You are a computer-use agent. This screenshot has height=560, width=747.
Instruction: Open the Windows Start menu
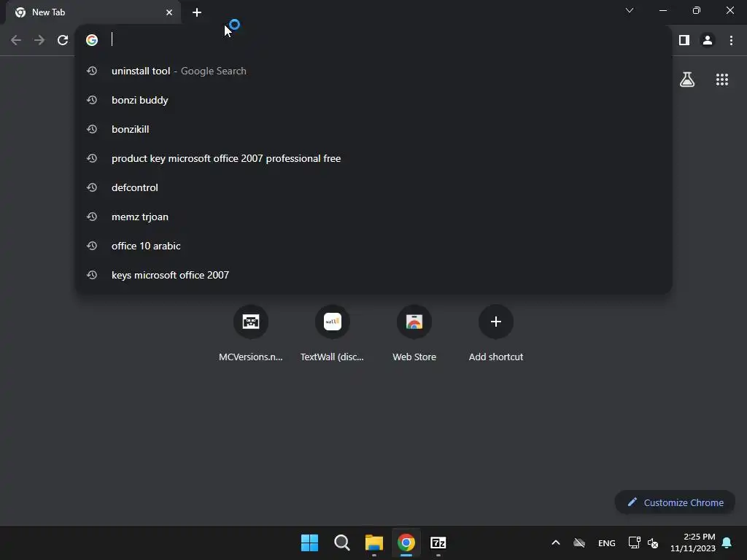point(309,542)
